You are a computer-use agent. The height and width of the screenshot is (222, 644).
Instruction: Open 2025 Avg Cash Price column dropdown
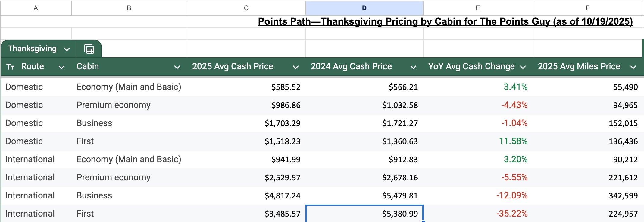pos(296,67)
